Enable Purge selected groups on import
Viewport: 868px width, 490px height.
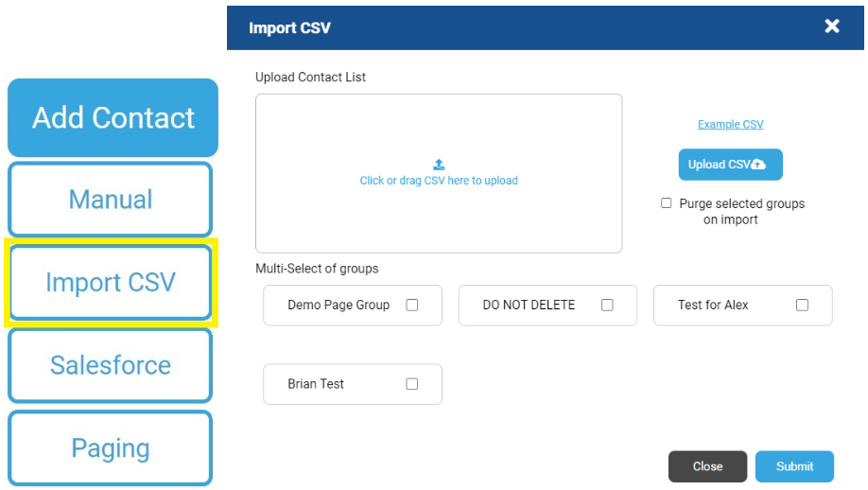click(x=667, y=203)
